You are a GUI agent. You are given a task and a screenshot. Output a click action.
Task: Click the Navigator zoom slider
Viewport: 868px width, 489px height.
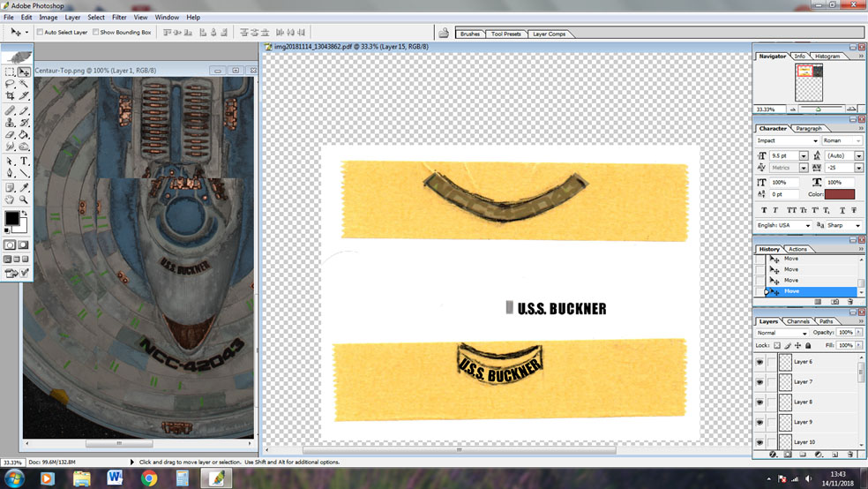819,109
